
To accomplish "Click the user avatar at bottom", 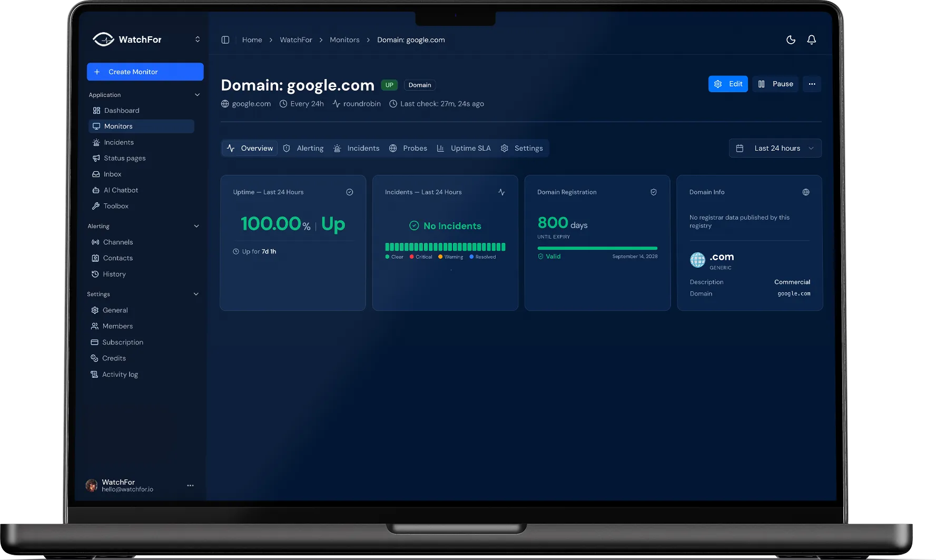I will 92,485.
